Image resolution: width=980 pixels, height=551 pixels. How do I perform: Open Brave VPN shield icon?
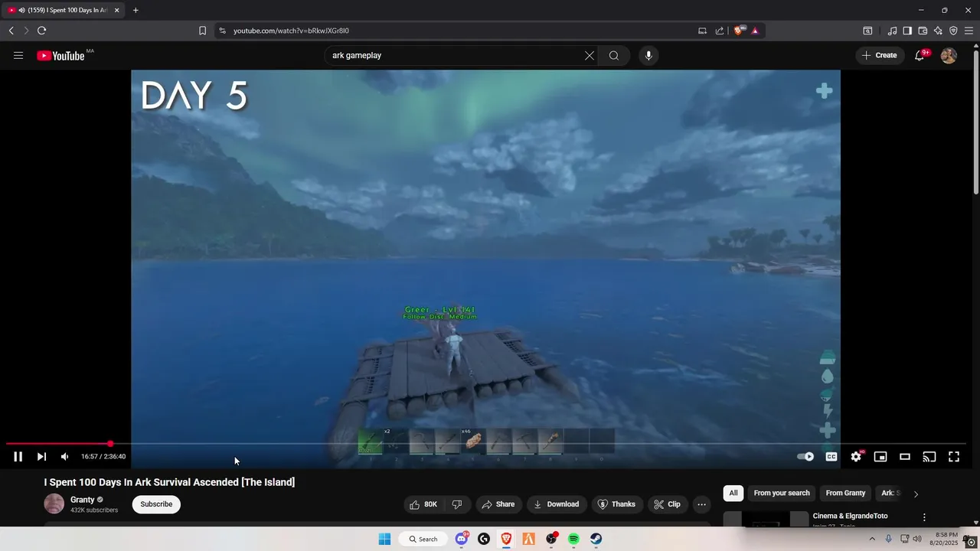point(953,31)
